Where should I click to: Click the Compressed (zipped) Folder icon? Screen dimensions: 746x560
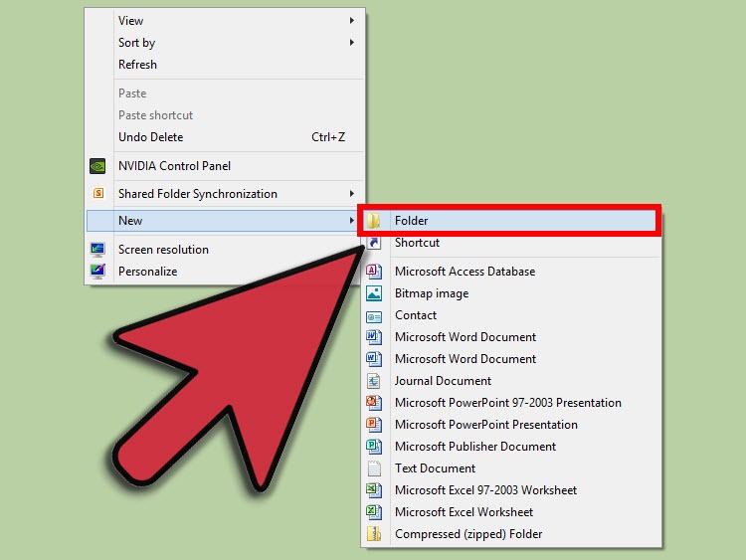[x=374, y=534]
